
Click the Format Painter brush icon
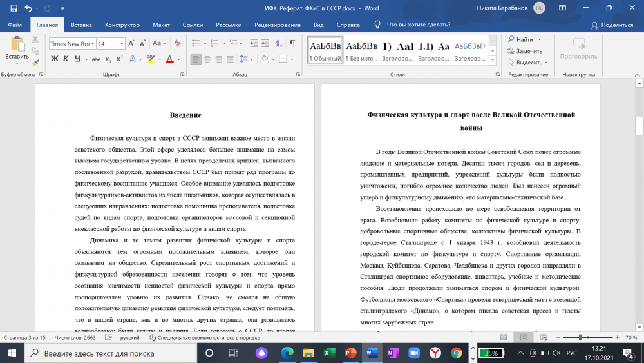pos(35,63)
